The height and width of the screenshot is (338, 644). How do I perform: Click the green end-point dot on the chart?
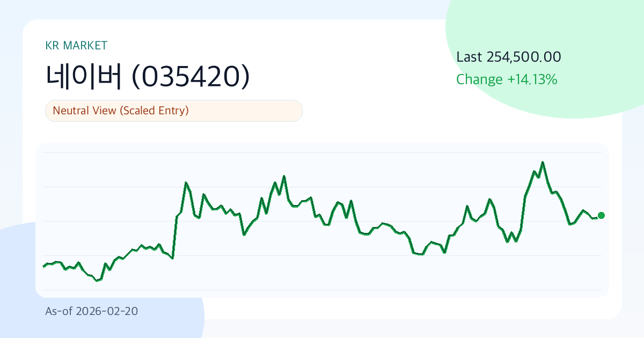(x=601, y=216)
